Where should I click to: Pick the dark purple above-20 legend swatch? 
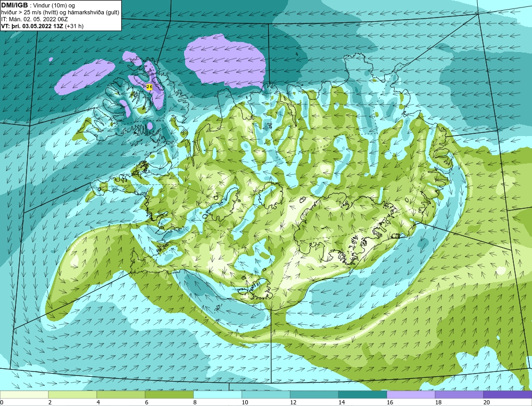tap(508, 394)
